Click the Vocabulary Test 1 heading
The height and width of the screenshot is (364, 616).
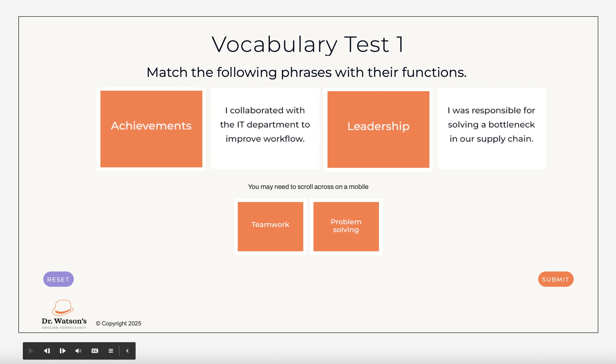[x=308, y=44]
